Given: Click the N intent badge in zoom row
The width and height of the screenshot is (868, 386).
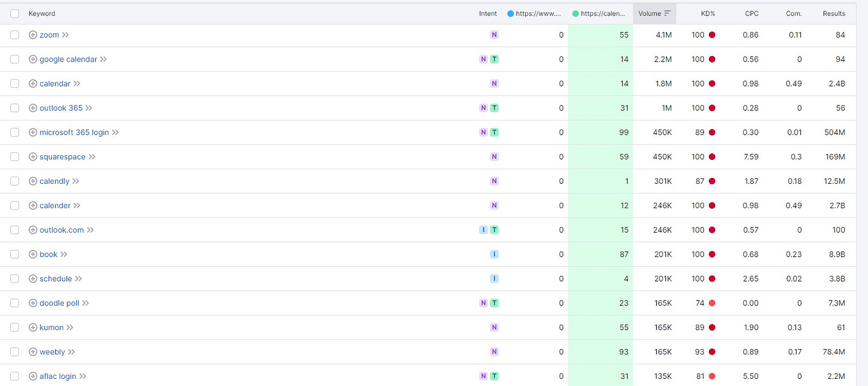Looking at the screenshot, I should point(494,35).
